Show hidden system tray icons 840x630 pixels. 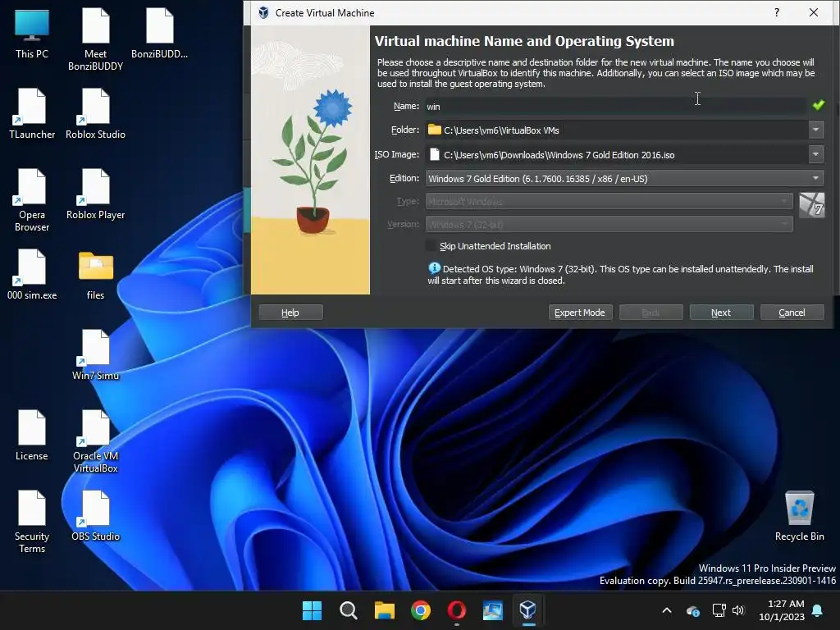pos(667,610)
